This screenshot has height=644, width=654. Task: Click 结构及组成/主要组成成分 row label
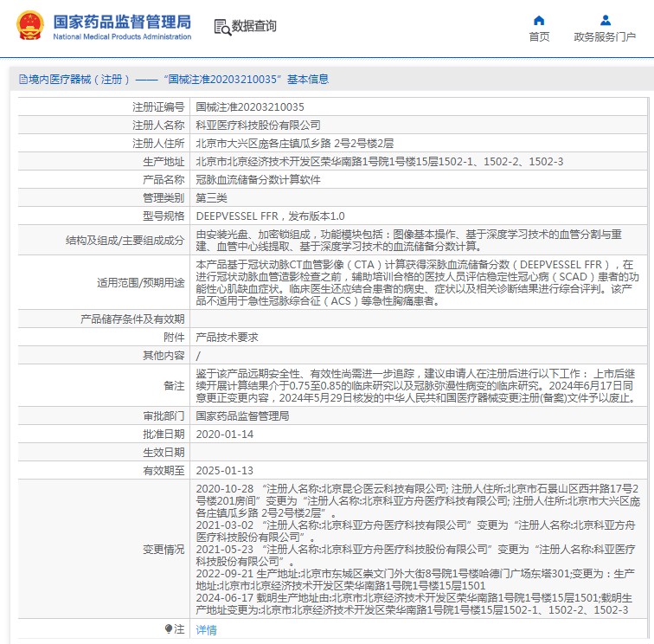click(x=125, y=241)
